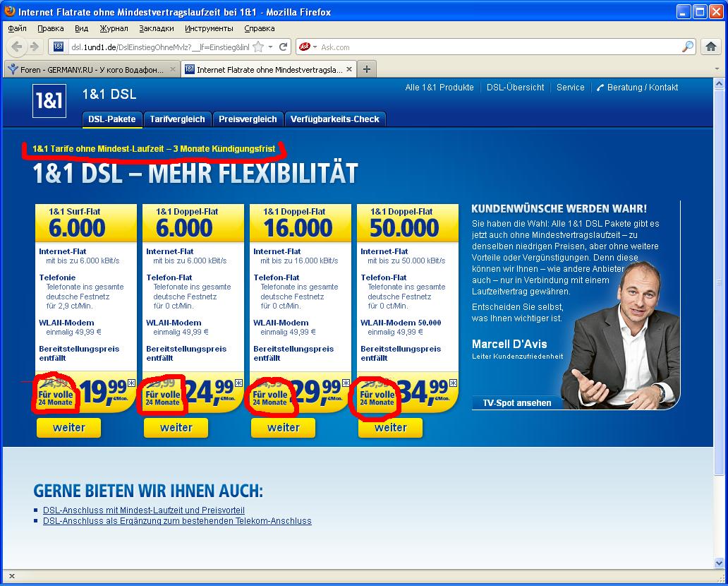
Task: Click footnote asterisk icon beside 34,99 price
Action: tap(453, 383)
